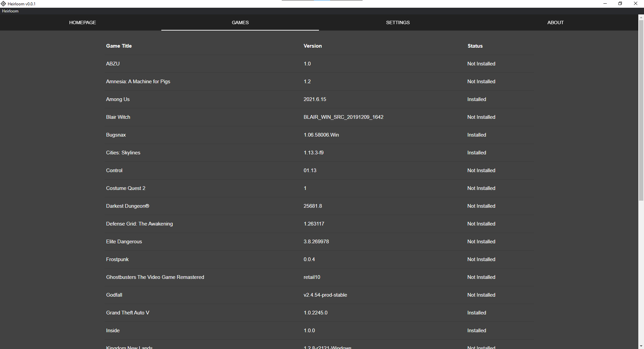644x349 pixels.
Task: Click version 1.13.3-f9 of Cities: Skylines
Action: (314, 153)
